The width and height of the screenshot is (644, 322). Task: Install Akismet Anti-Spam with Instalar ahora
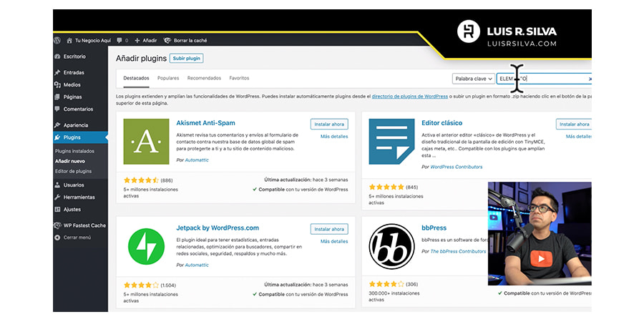(329, 124)
